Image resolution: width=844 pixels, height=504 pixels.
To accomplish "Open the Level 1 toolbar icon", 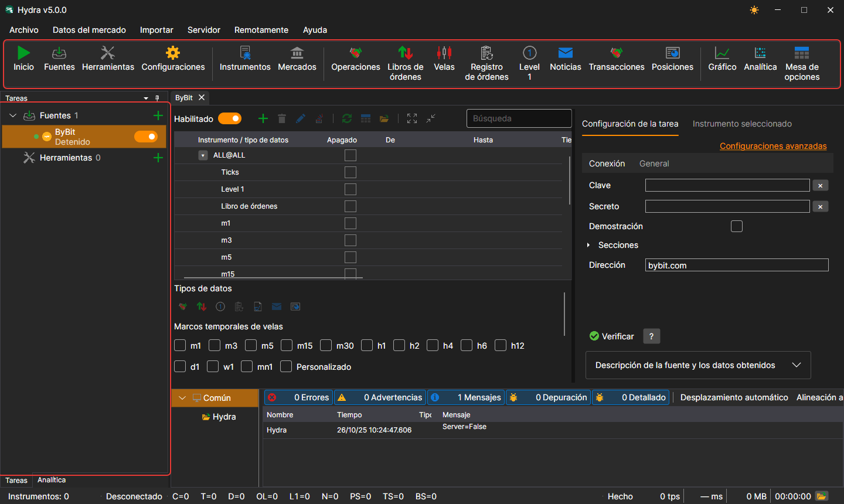I will (529, 53).
